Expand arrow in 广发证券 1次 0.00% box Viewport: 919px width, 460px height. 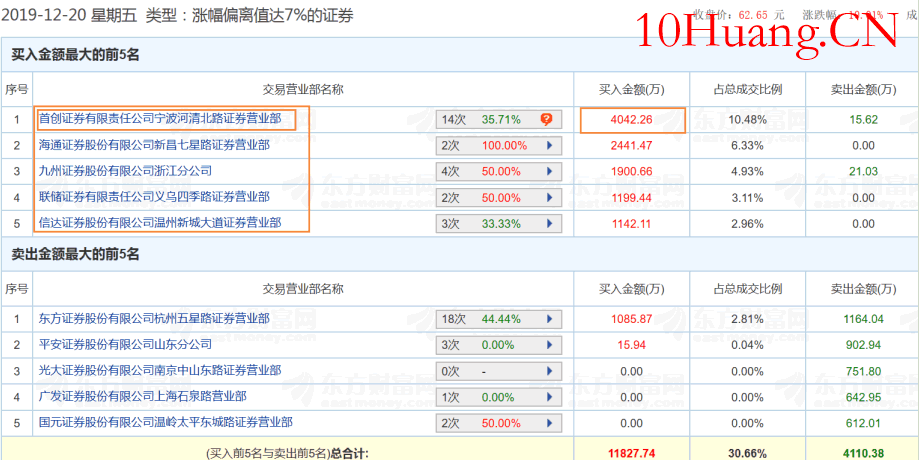tap(550, 397)
